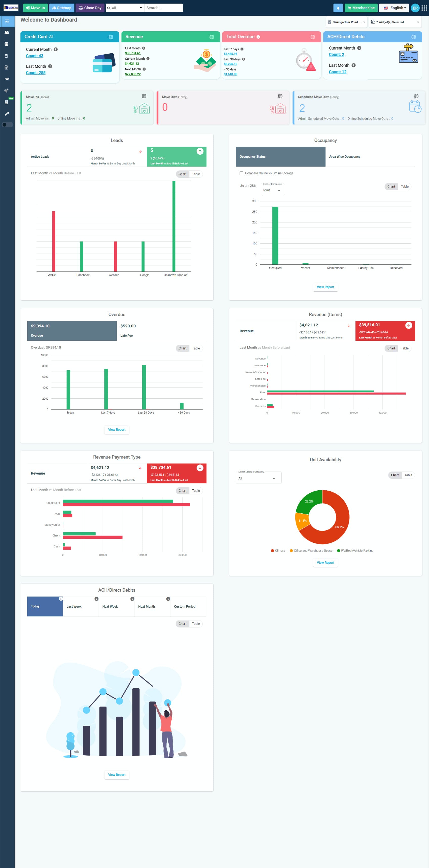Click the info icon beside Credit Card Current Month
The image size is (429, 868).
pos(56,49)
